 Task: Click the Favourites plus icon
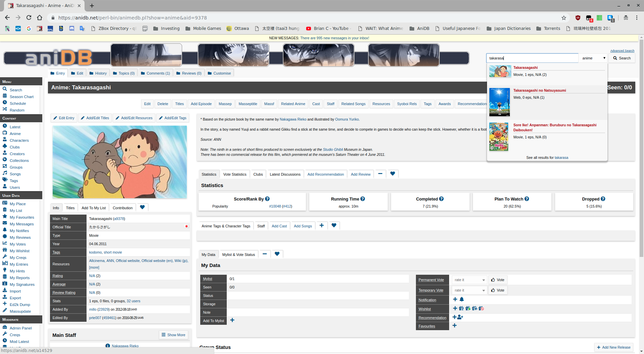(x=454, y=326)
